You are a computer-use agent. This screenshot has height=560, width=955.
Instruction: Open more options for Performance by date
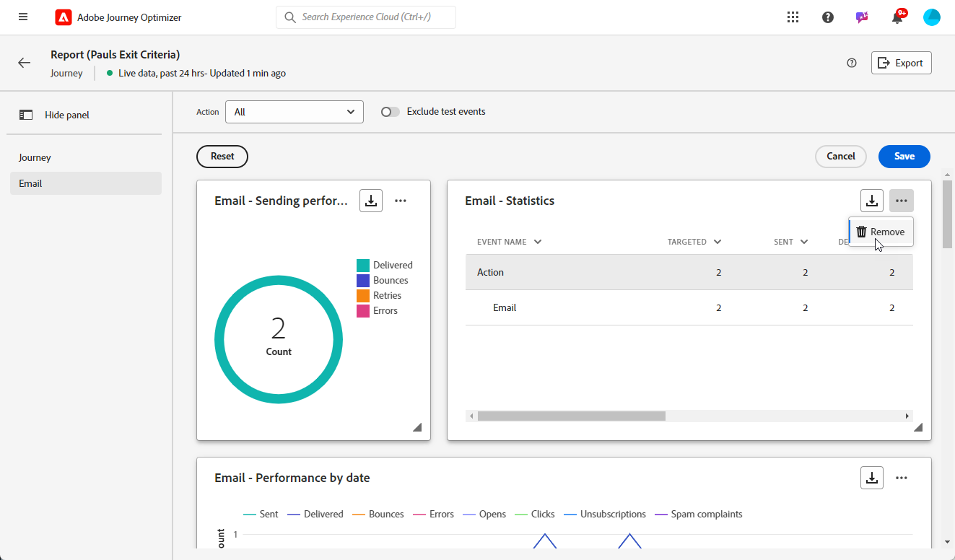[x=902, y=478]
